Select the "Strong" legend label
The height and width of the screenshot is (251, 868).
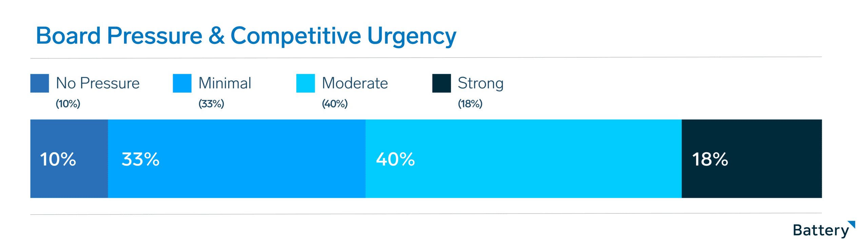pos(480,83)
